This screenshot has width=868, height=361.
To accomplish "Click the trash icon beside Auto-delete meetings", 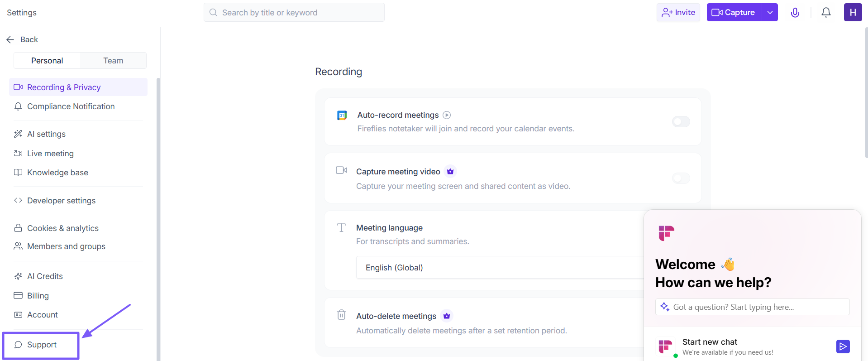I will pyautogui.click(x=342, y=314).
